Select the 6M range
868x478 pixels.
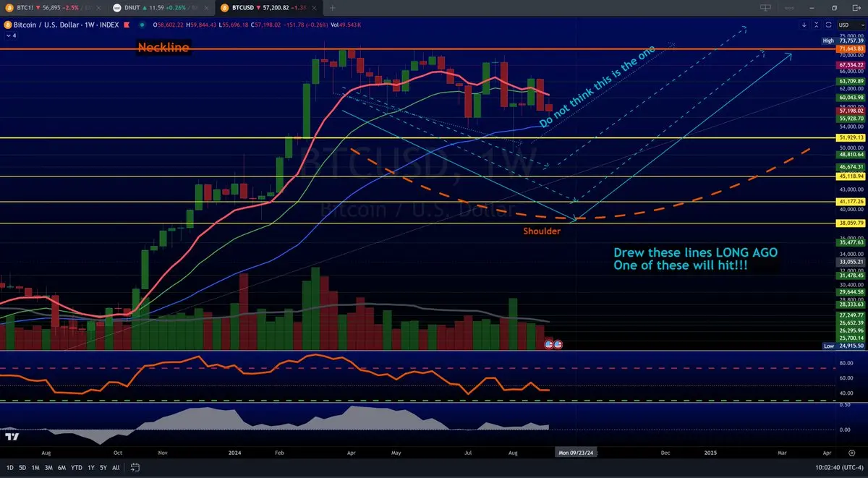click(x=61, y=467)
